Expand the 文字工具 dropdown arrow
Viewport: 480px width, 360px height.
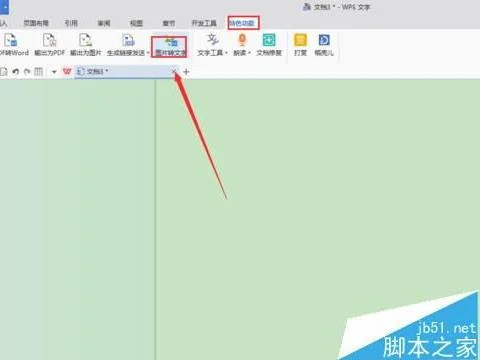click(x=226, y=53)
